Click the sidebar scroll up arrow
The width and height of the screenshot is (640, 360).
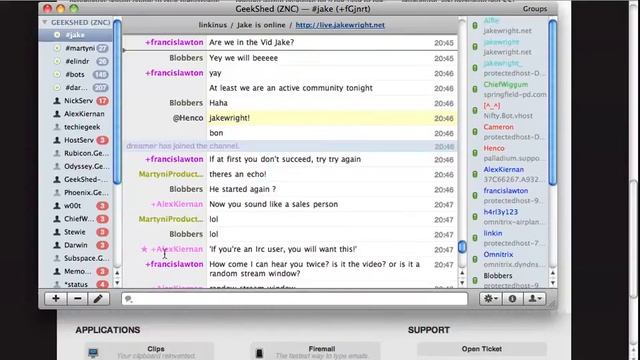click(117, 273)
